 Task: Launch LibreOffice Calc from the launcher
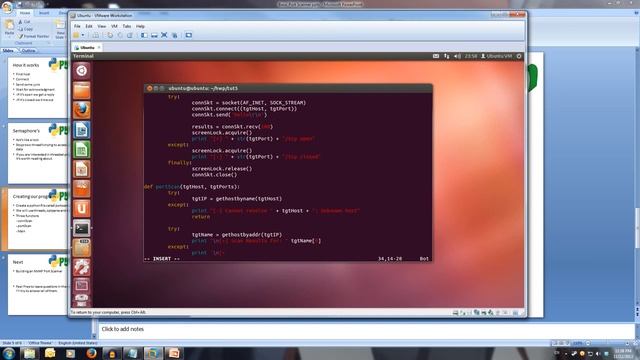[x=82, y=149]
